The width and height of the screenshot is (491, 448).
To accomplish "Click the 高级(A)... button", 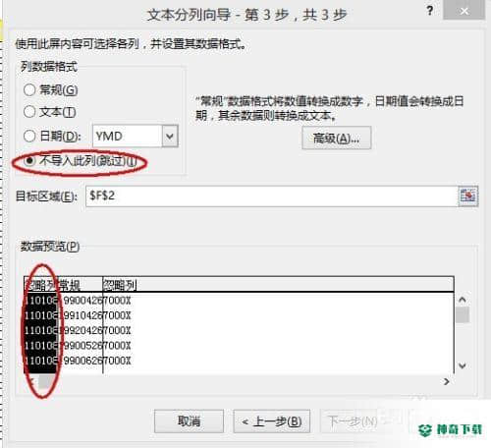I will click(x=337, y=138).
